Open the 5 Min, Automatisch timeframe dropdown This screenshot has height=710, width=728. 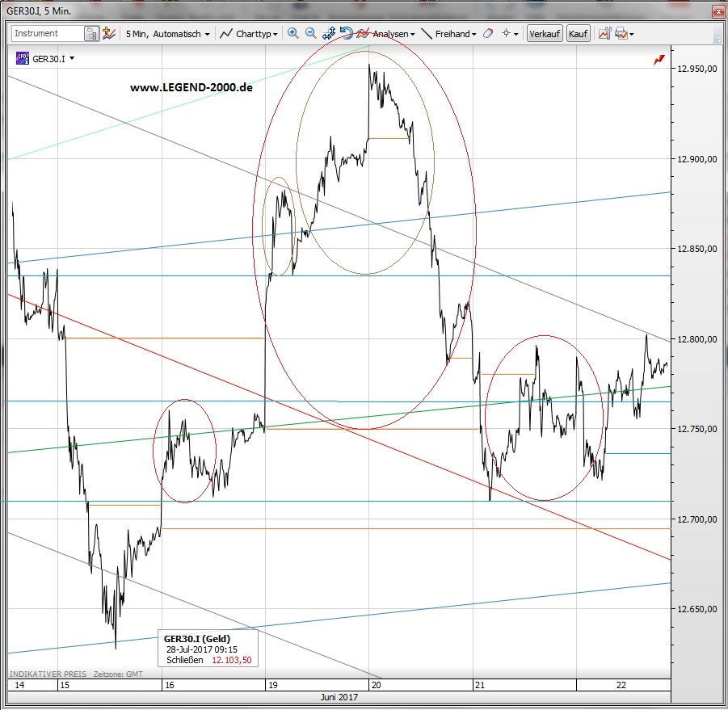(167, 34)
